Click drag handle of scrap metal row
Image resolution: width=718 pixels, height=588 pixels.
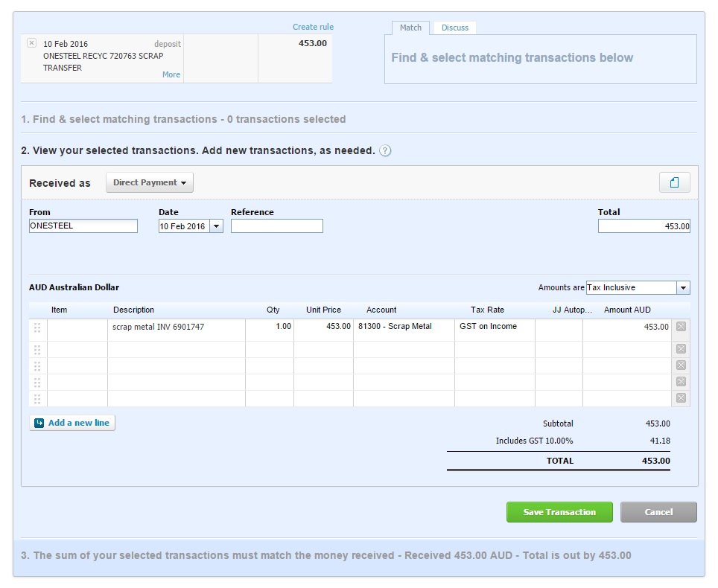[37, 327]
